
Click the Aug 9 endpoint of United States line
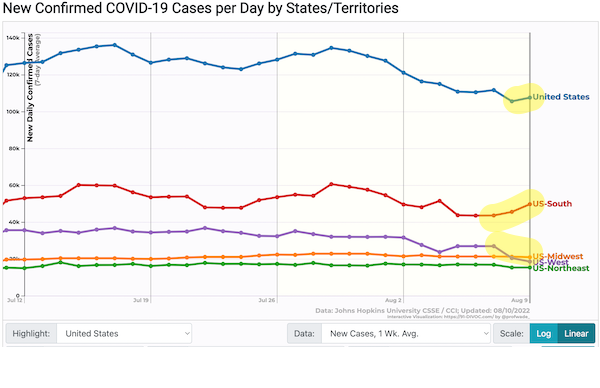point(530,98)
